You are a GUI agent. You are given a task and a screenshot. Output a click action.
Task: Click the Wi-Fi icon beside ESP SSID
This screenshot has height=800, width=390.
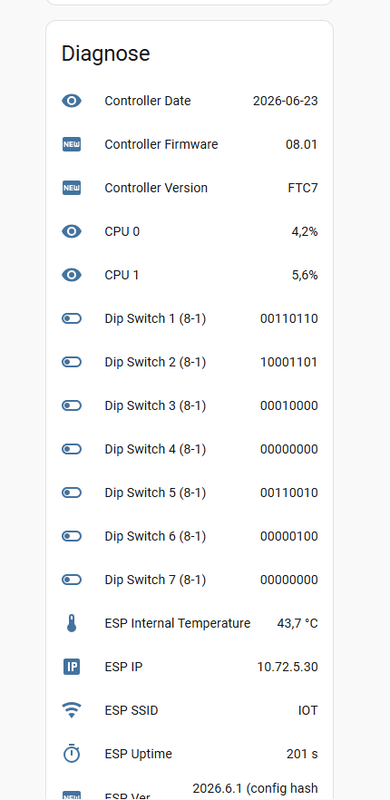point(71,710)
